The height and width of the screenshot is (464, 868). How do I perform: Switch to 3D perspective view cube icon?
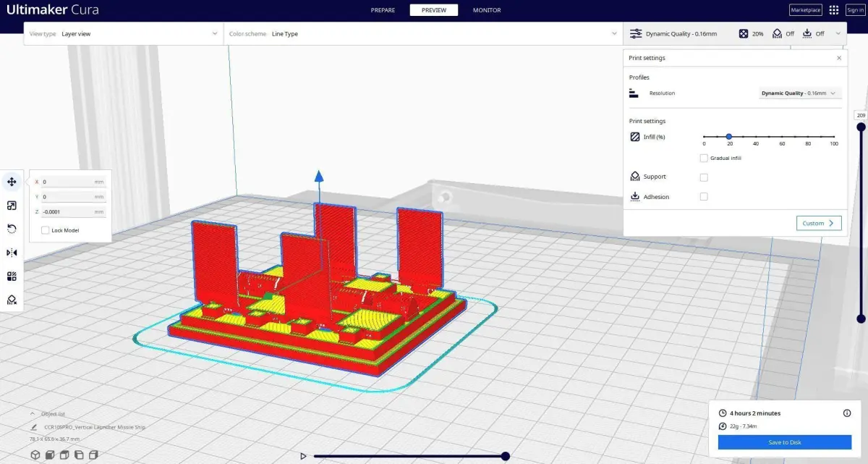tap(35, 455)
